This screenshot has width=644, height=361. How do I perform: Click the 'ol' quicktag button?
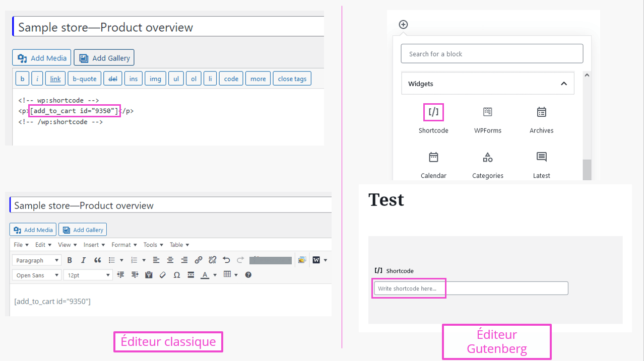point(194,79)
